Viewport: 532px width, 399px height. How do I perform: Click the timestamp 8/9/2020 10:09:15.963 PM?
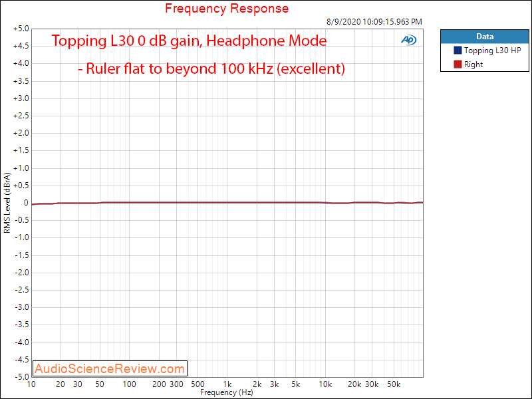[374, 22]
